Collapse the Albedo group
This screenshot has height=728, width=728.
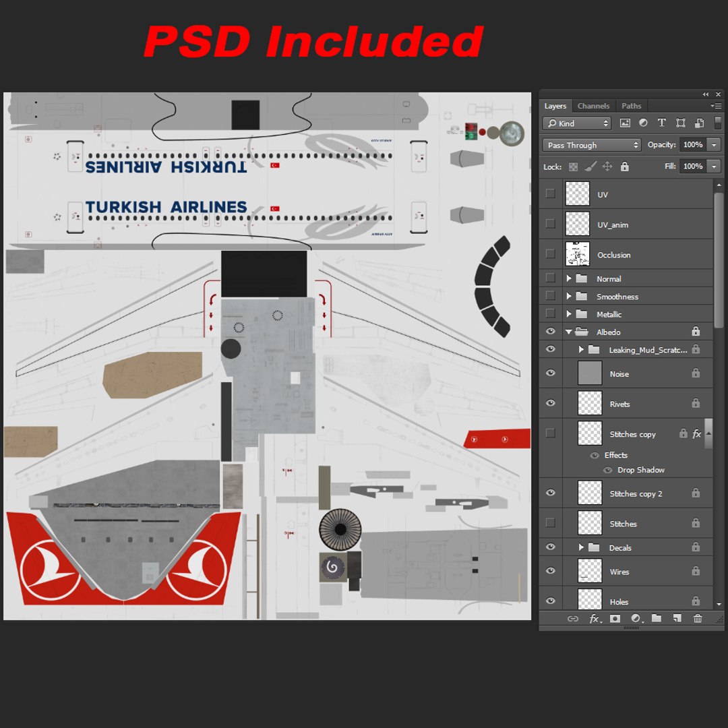pos(569,332)
